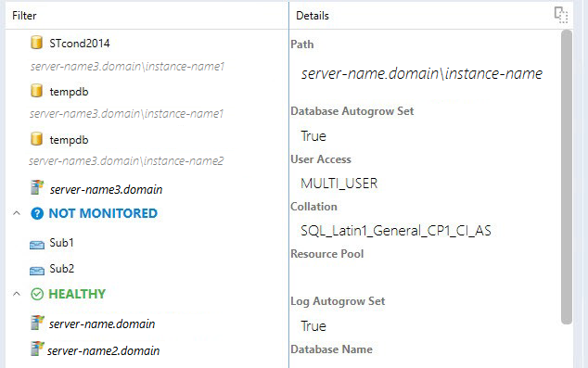Click the SQL_Latin1_General_CP1_CI_AS collation value
588x368 pixels.
[396, 231]
